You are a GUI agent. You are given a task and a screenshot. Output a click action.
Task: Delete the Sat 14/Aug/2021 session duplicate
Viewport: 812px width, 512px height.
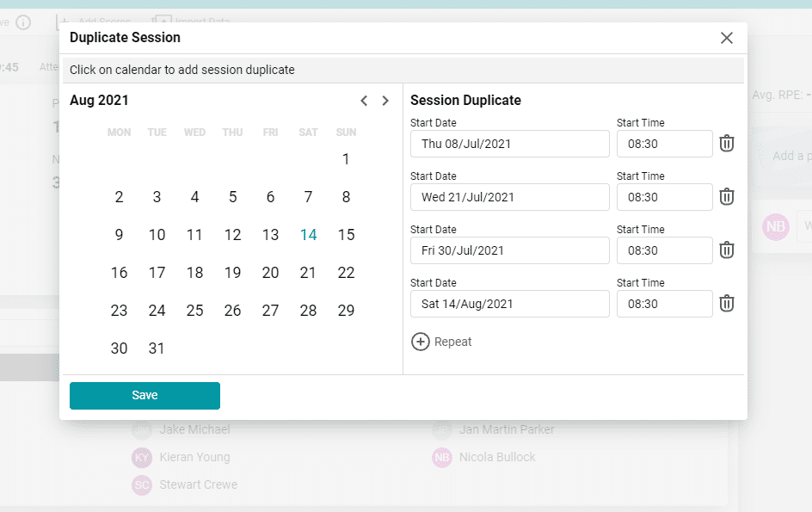[727, 304]
